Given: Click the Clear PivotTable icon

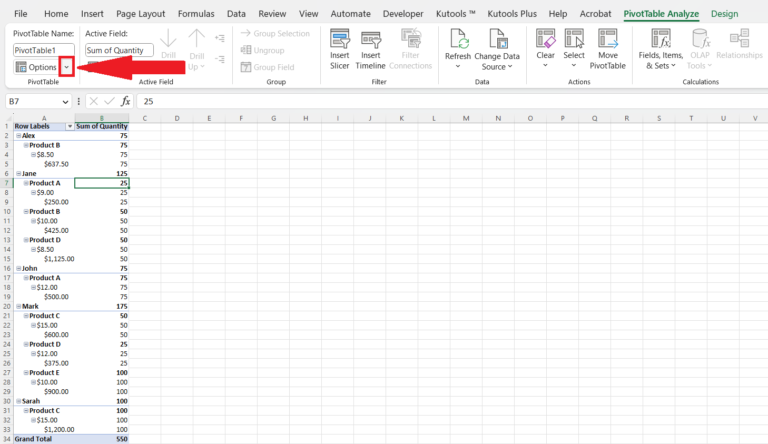Looking at the screenshot, I should tap(545, 38).
